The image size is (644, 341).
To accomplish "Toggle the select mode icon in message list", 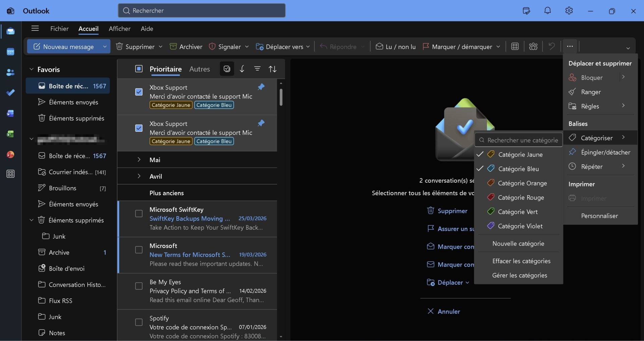I will coord(227,69).
